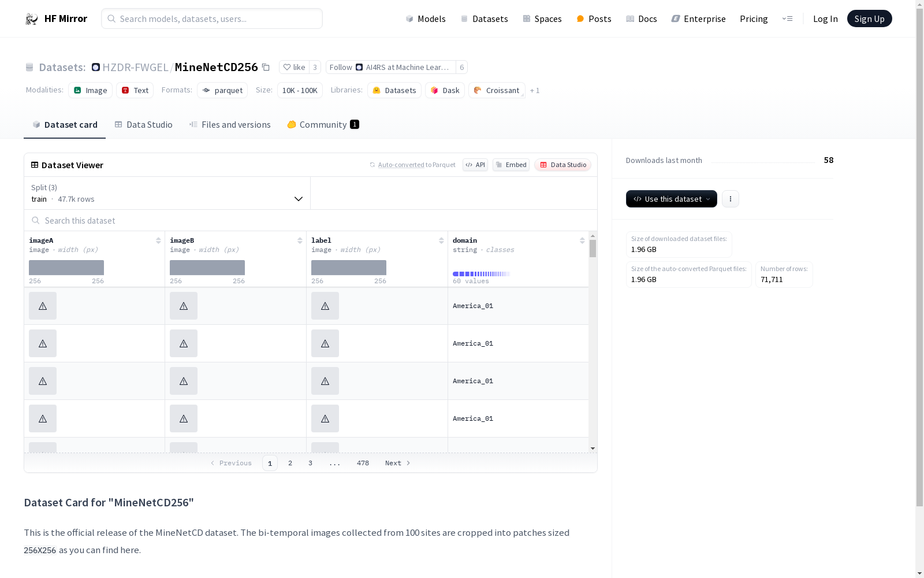Open fourth row label warning thumbnail
This screenshot has width=924, height=578.
coord(325,418)
